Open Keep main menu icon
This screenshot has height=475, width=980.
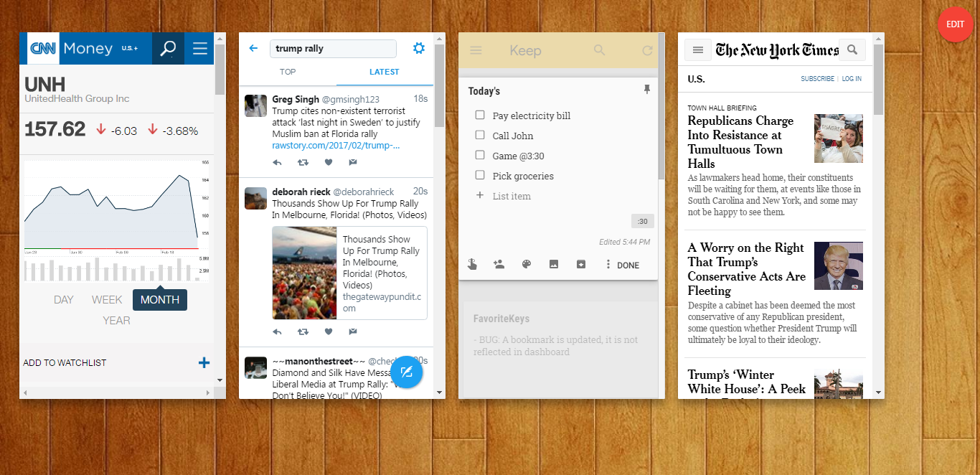476,50
